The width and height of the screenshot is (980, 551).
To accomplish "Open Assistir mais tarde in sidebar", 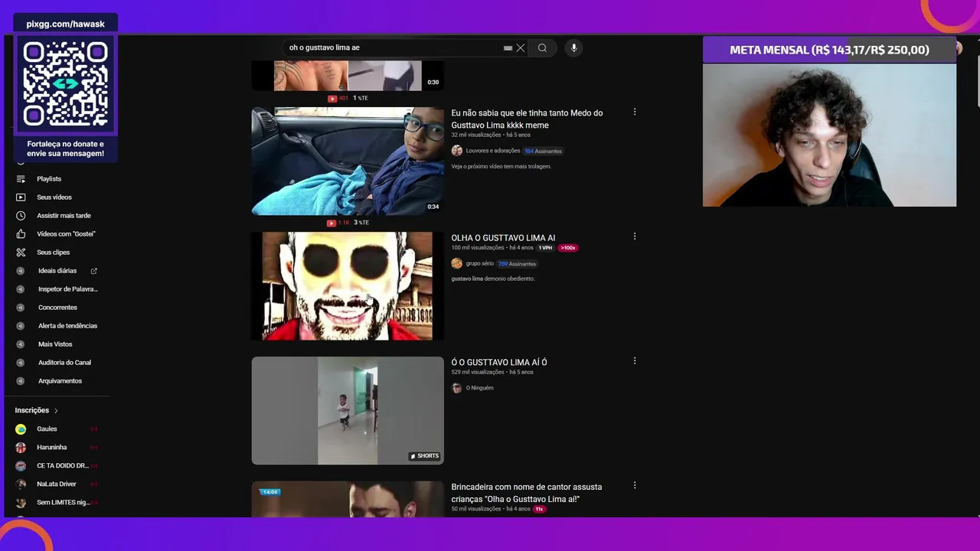I will (64, 216).
